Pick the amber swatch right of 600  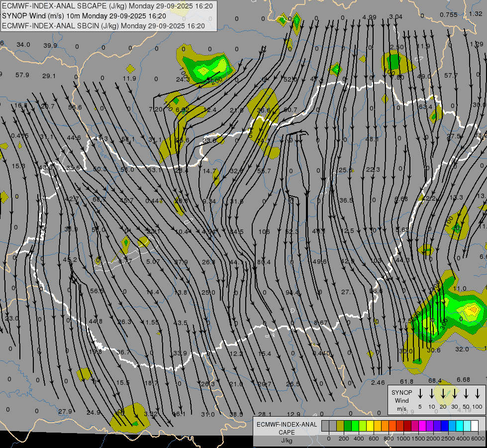coord(378,426)
